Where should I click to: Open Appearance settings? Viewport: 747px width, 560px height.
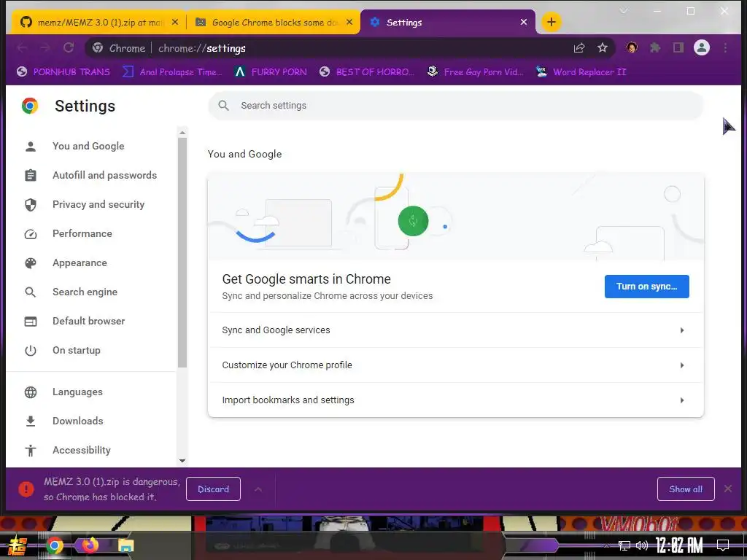tap(80, 262)
